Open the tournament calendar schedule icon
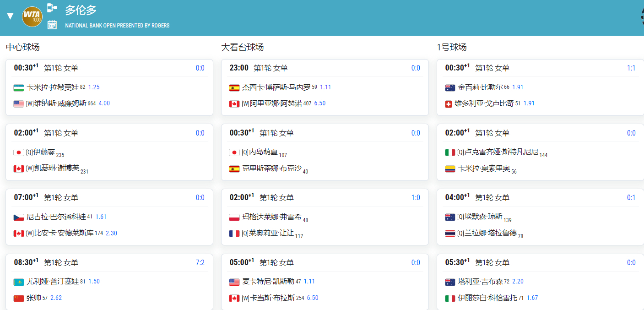 tap(52, 25)
